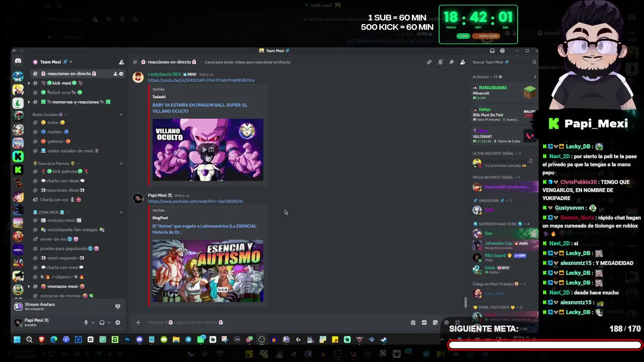Play the VILLANO OCULTO video thumbnail
This screenshot has width=644, height=362.
[208, 150]
